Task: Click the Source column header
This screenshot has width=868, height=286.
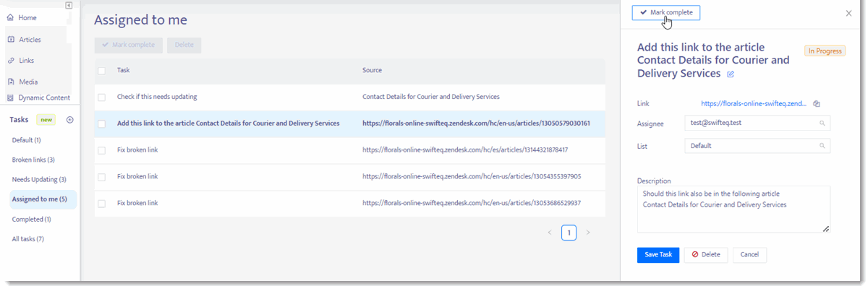Action: tap(372, 70)
